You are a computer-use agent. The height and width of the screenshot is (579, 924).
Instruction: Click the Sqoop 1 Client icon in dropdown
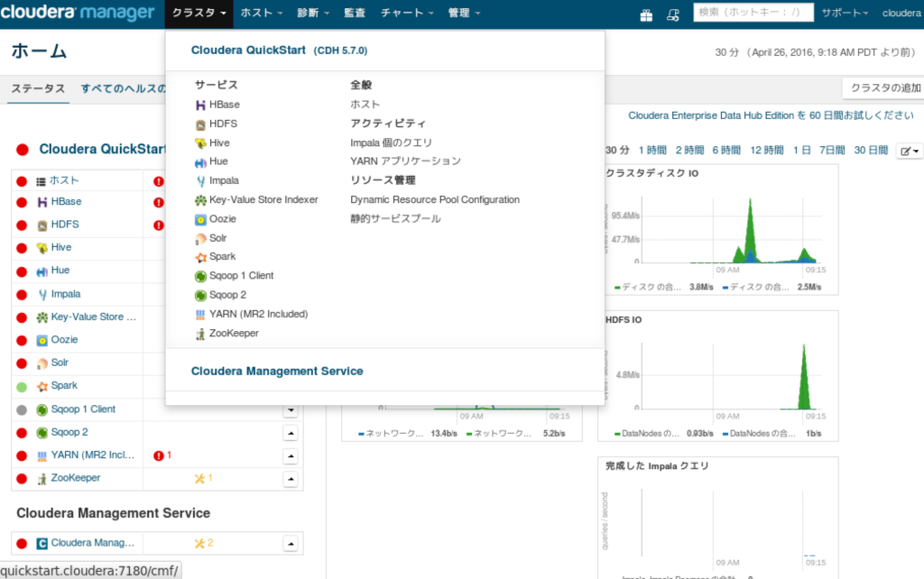200,276
